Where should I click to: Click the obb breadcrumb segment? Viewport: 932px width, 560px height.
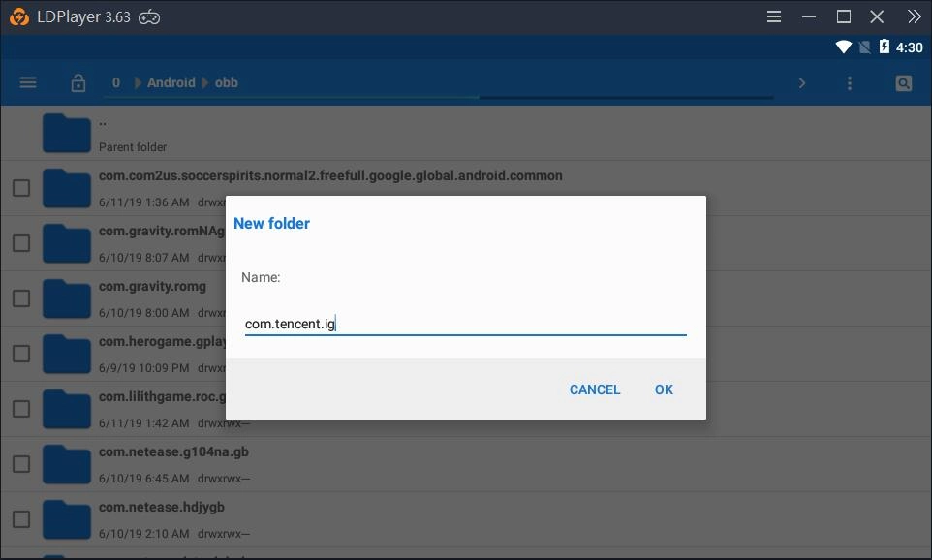coord(226,81)
